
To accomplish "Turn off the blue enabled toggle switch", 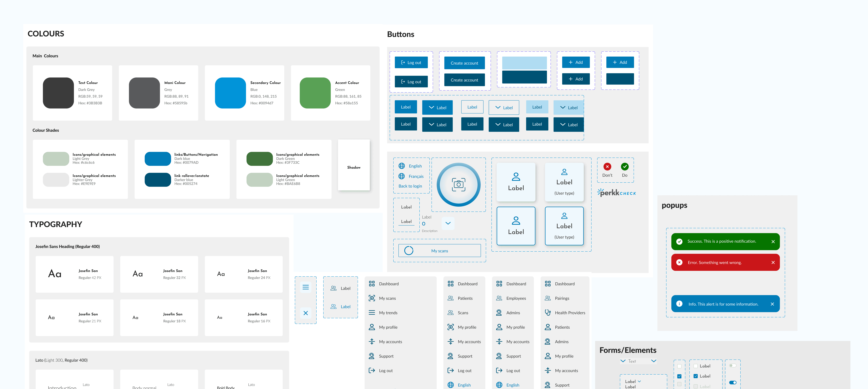I will pos(733,382).
